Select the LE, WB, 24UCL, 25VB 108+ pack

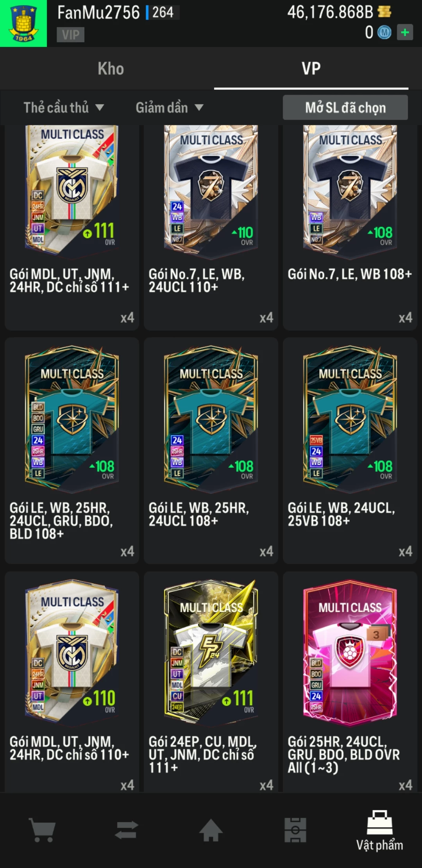[x=350, y=450]
